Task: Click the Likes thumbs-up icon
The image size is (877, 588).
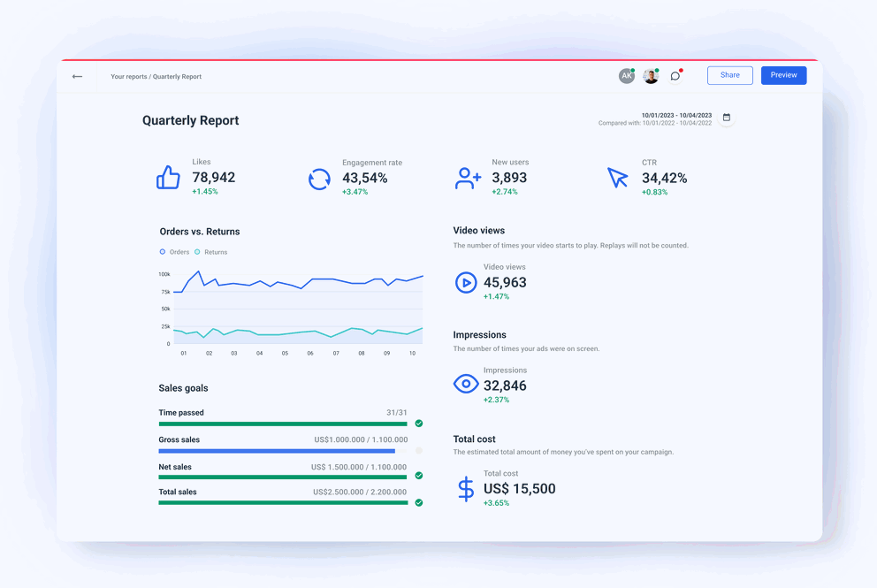Action: click(x=168, y=178)
